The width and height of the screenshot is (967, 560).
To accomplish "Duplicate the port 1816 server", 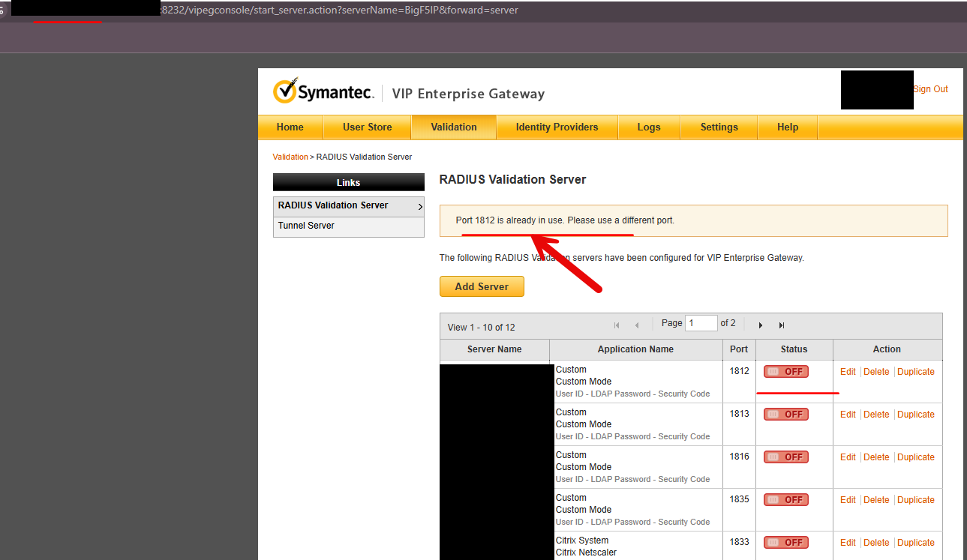I will (916, 457).
